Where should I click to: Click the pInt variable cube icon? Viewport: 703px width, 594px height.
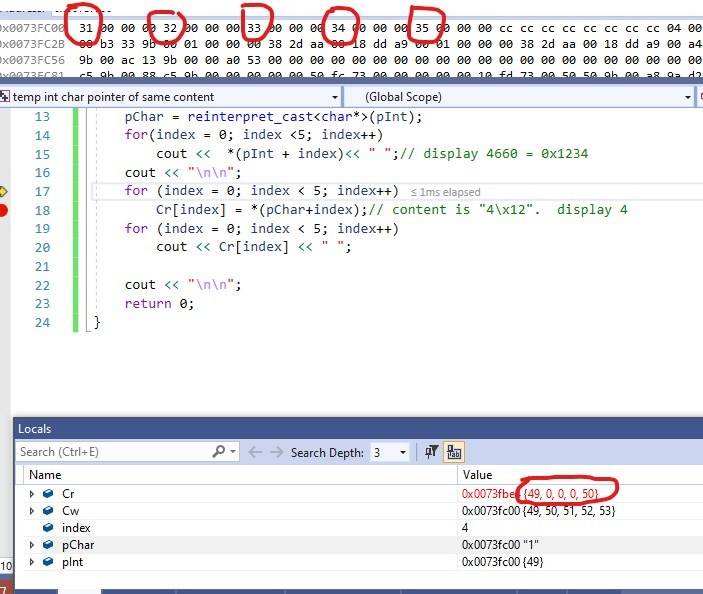coord(48,562)
